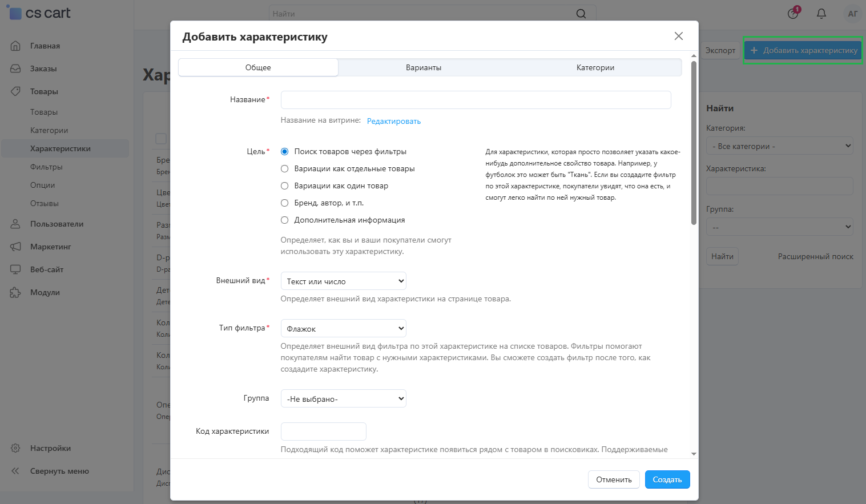Viewport: 866px width, 504px height.
Task: Open the help icon with red badge
Action: point(794,13)
